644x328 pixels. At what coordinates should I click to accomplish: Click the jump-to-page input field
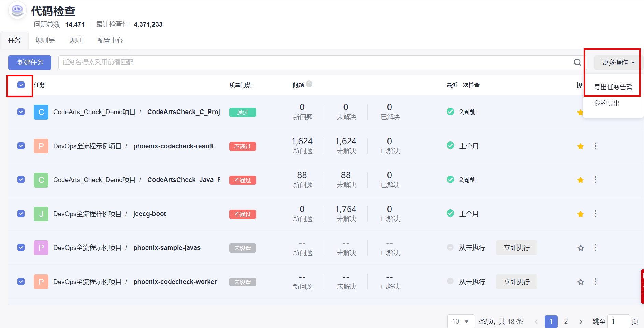click(x=618, y=322)
